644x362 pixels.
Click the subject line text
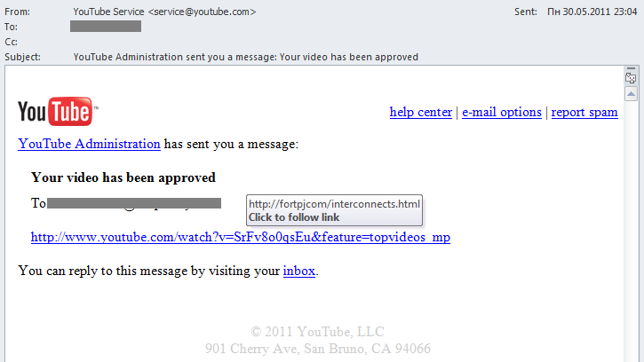(x=245, y=57)
